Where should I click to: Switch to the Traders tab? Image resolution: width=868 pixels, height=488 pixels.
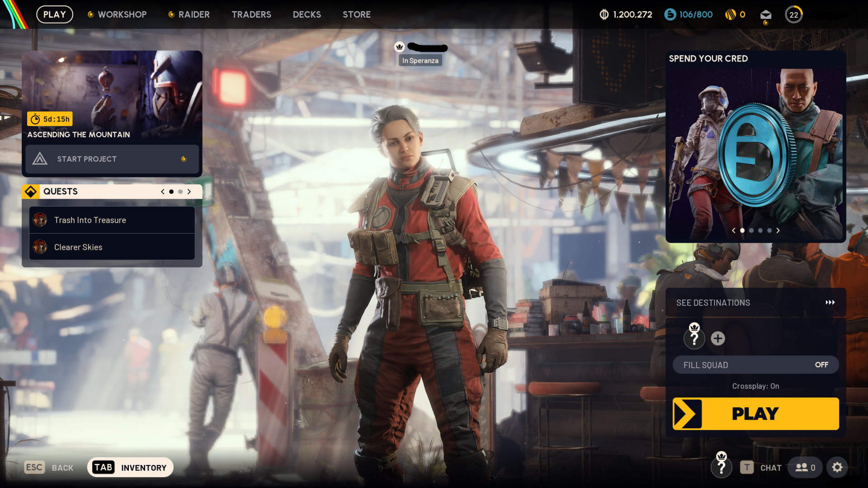tap(251, 14)
